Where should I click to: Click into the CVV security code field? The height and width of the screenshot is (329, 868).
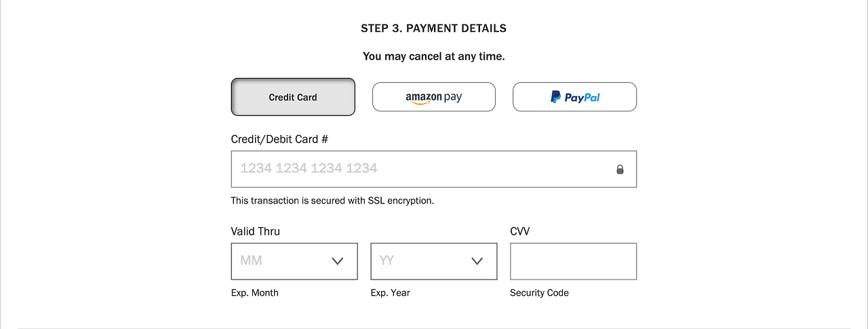573,261
